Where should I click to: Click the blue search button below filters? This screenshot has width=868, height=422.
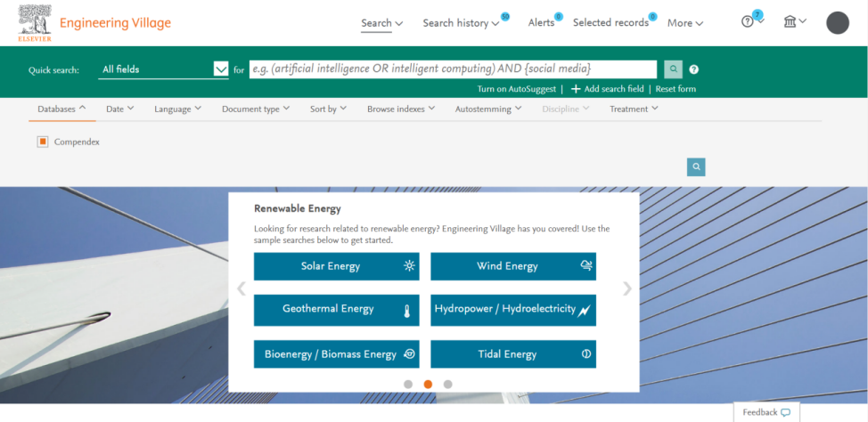coord(696,167)
